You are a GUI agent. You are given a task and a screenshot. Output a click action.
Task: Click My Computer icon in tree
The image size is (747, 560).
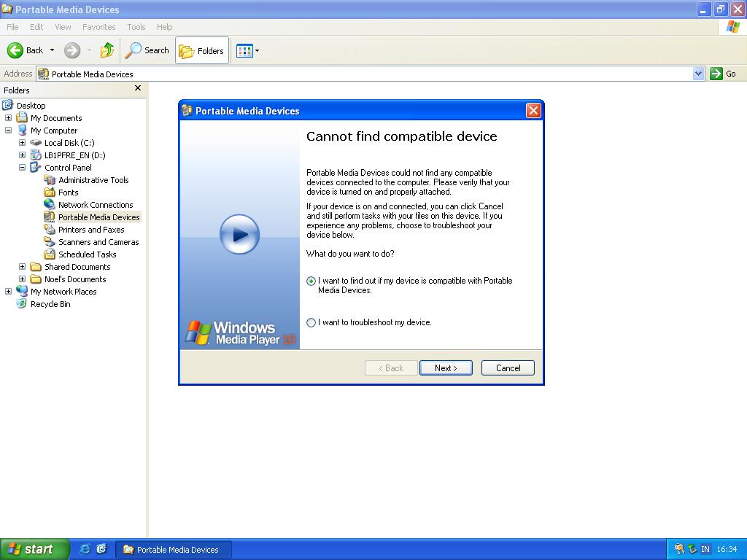coord(22,130)
